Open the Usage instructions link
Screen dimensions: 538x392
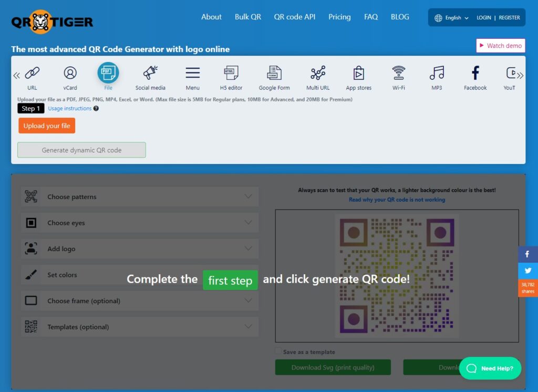click(70, 108)
